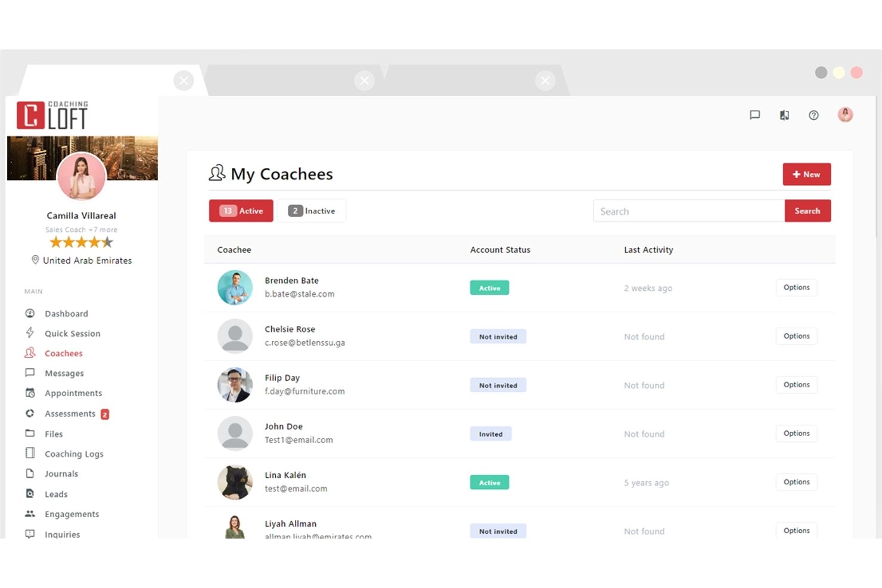Open Coaching Logs in the sidebar
Screen dimensions: 882x588
pos(74,454)
